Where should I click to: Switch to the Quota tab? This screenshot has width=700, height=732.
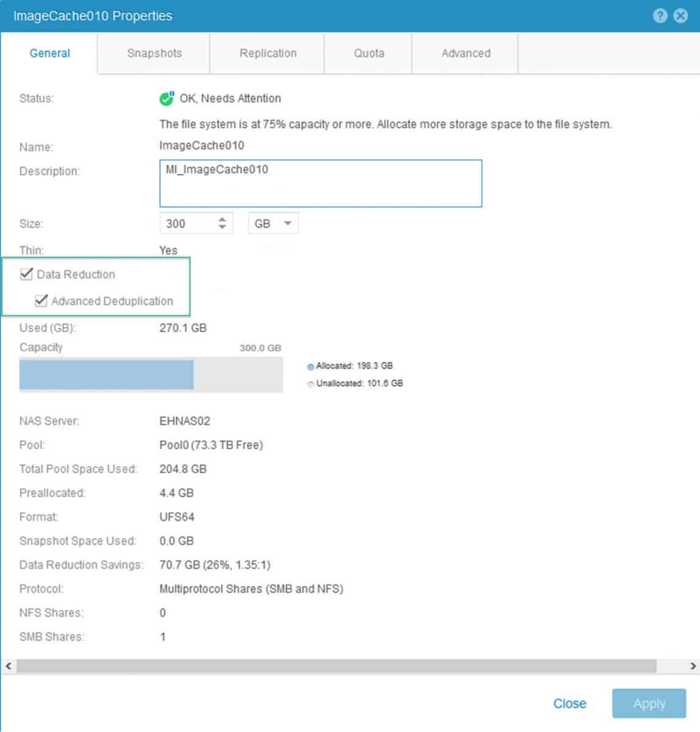tap(369, 53)
